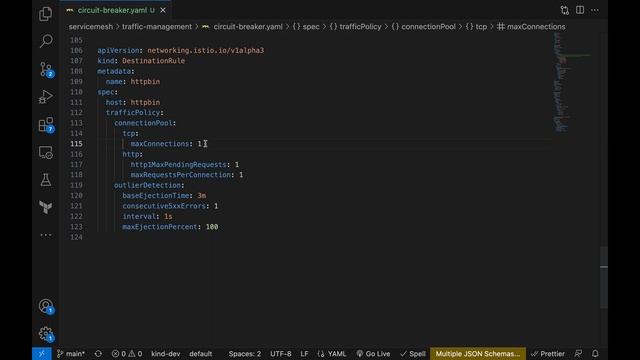The width and height of the screenshot is (640, 360).
Task: Click traffic-management in the breadcrumb
Action: click(157, 27)
